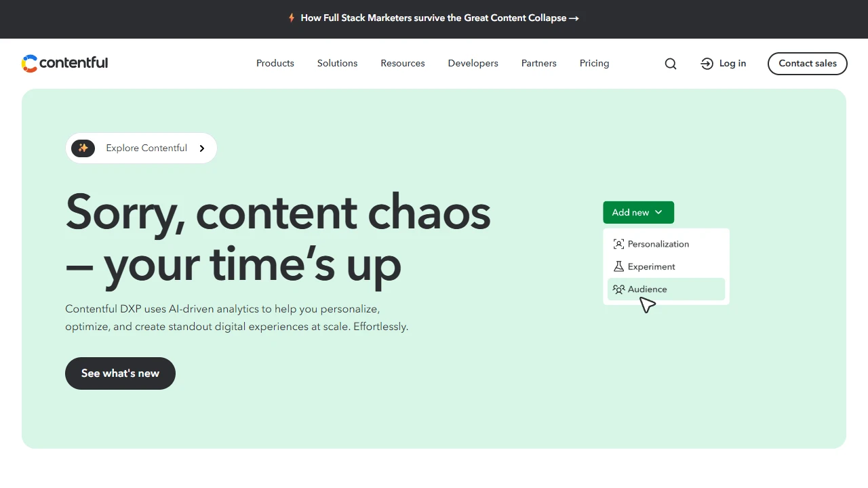Open the Add new dropdown
868x488 pixels.
coord(638,212)
